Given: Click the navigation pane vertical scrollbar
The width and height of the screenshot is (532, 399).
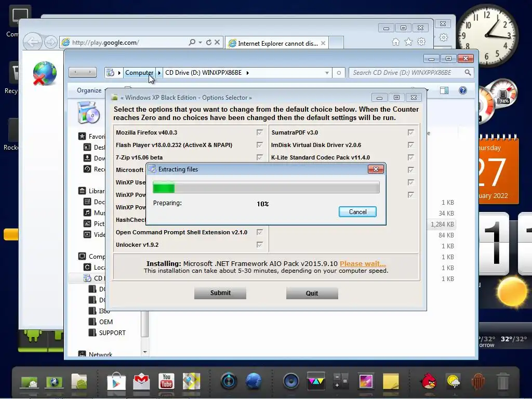Looking at the screenshot, I should pyautogui.click(x=145, y=324).
